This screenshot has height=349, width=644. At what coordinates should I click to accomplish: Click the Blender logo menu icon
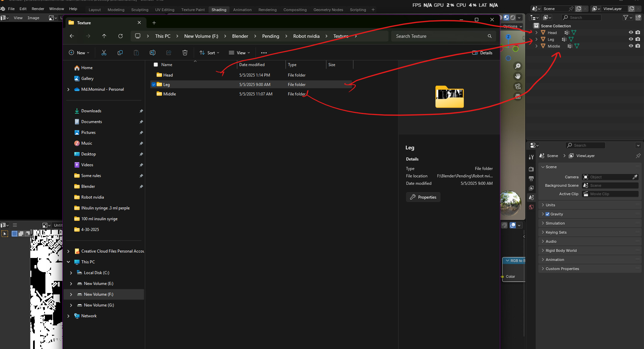[x=3, y=9]
